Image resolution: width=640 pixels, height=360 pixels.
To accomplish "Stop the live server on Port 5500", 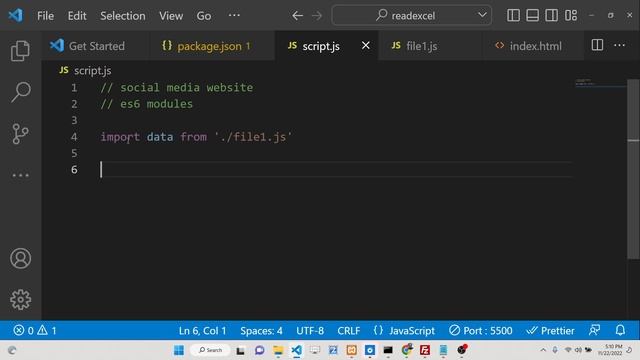I will [x=480, y=330].
